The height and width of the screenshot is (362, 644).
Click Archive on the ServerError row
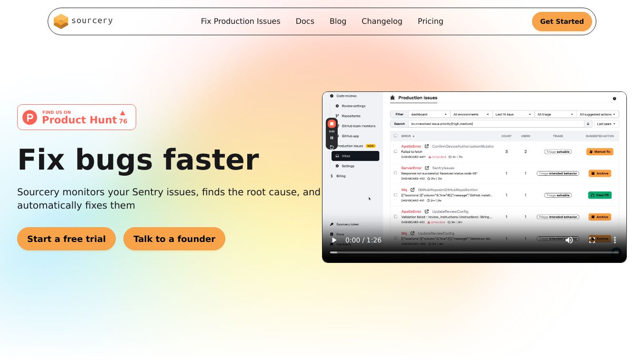[600, 173]
